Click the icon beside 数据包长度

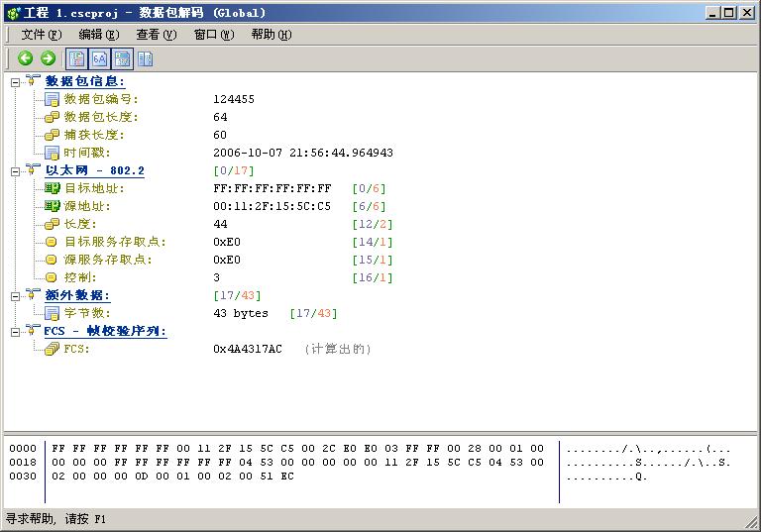point(52,117)
